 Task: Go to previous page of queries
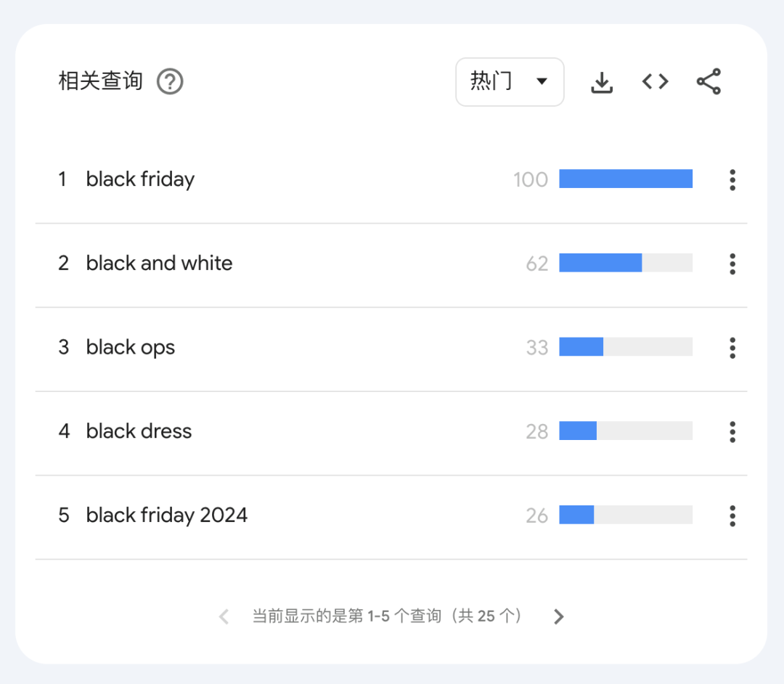[x=224, y=616]
